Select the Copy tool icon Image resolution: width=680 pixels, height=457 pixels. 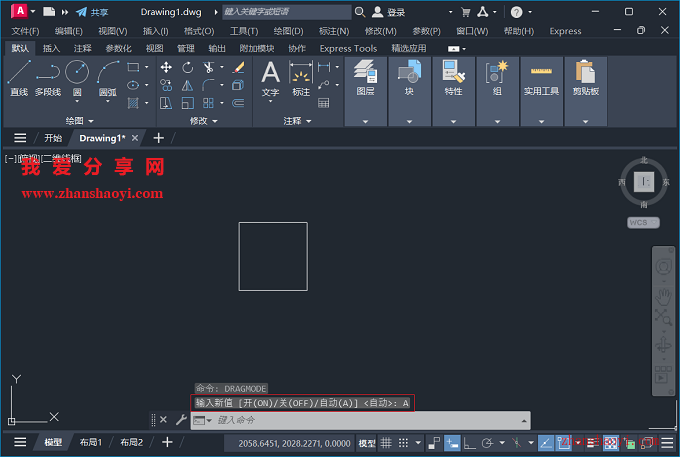click(x=166, y=85)
